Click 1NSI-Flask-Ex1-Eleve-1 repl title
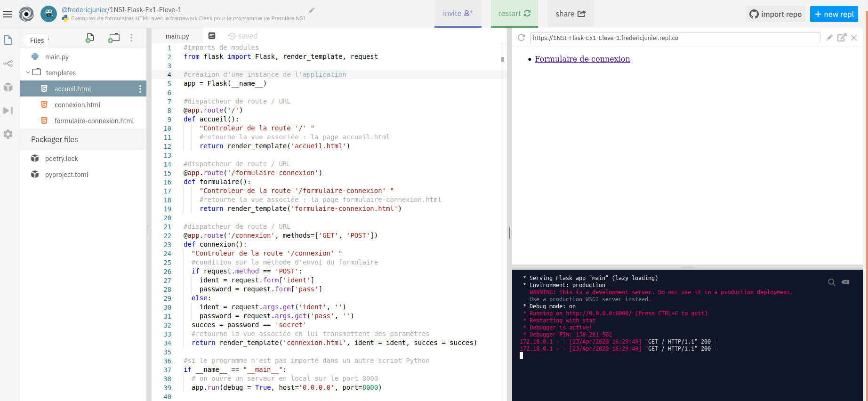This screenshot has height=401, width=868. coord(145,9)
